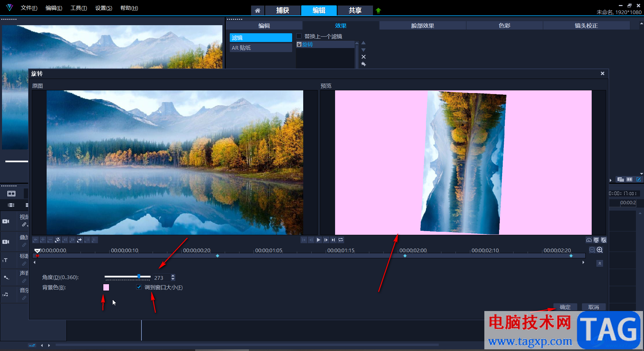The image size is (644, 351).
Task: Click the green upload arrow icon
Action: 378,10
